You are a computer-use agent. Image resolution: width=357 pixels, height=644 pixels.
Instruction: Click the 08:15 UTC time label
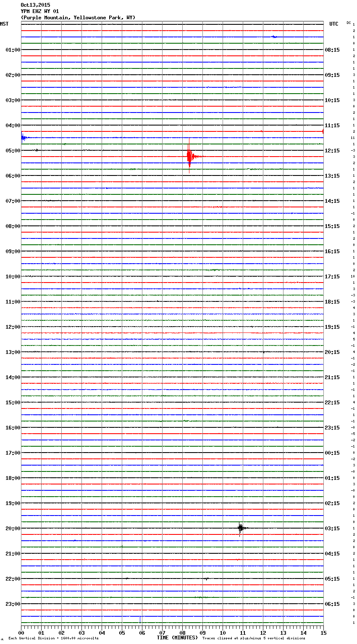[332, 50]
